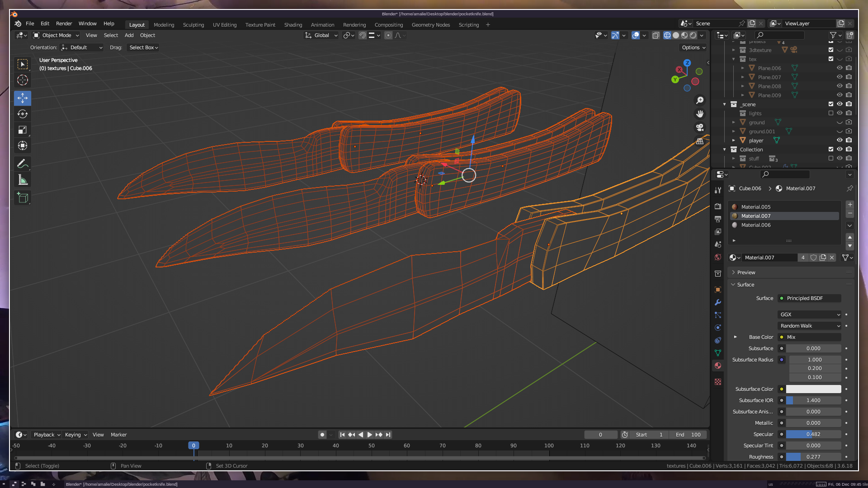Open the Render menu

click(64, 23)
